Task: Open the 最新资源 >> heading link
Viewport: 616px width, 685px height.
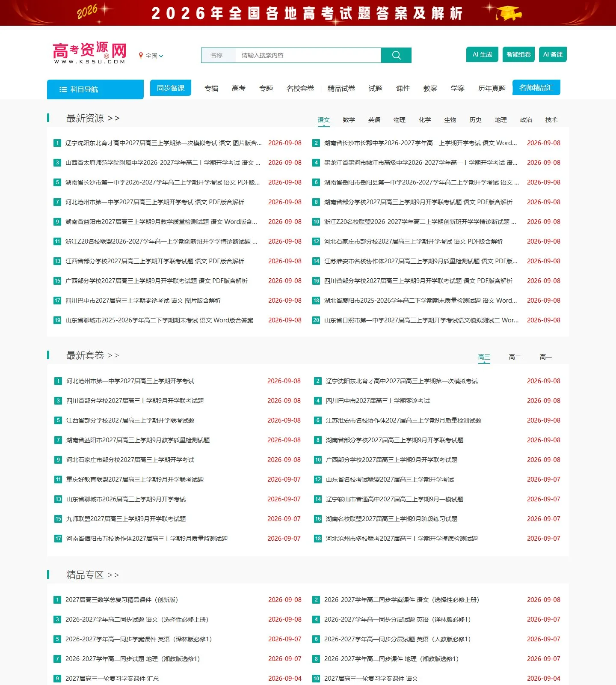Action: pos(93,118)
